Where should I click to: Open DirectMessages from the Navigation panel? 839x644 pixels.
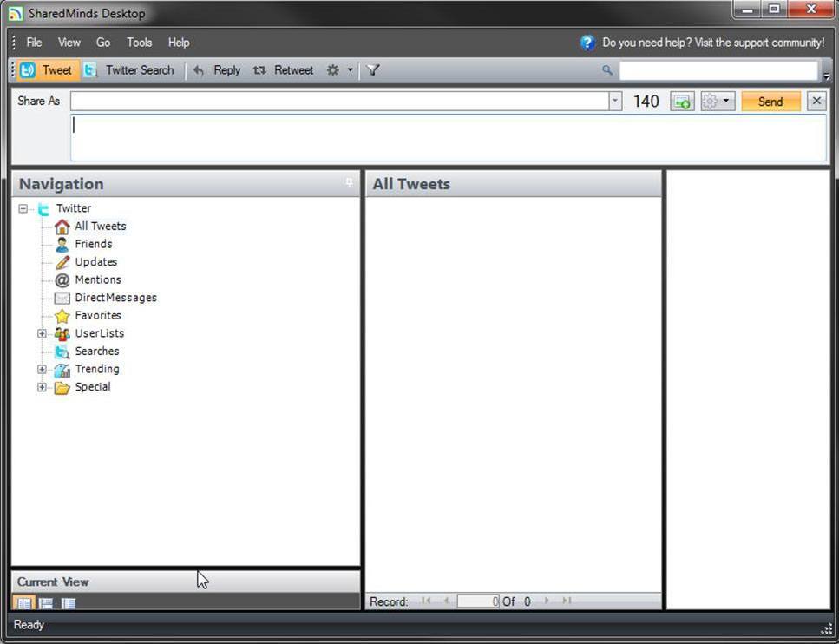point(115,298)
